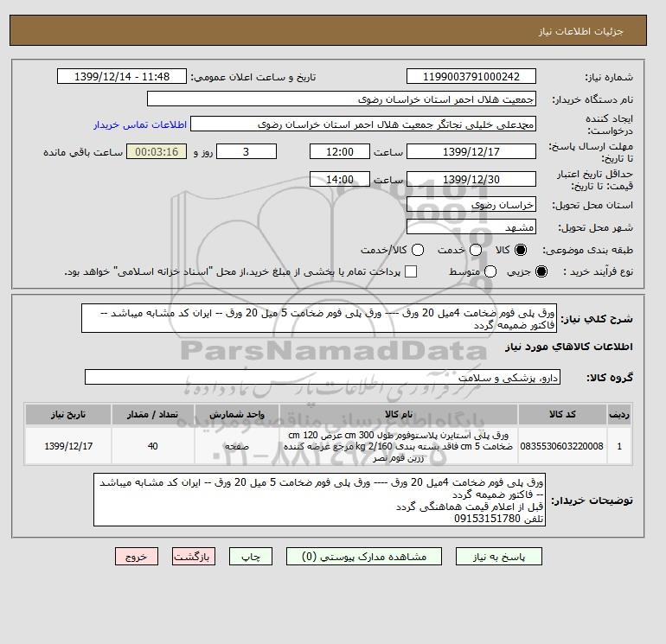Click the شماره نیاز label

[x=609, y=77]
